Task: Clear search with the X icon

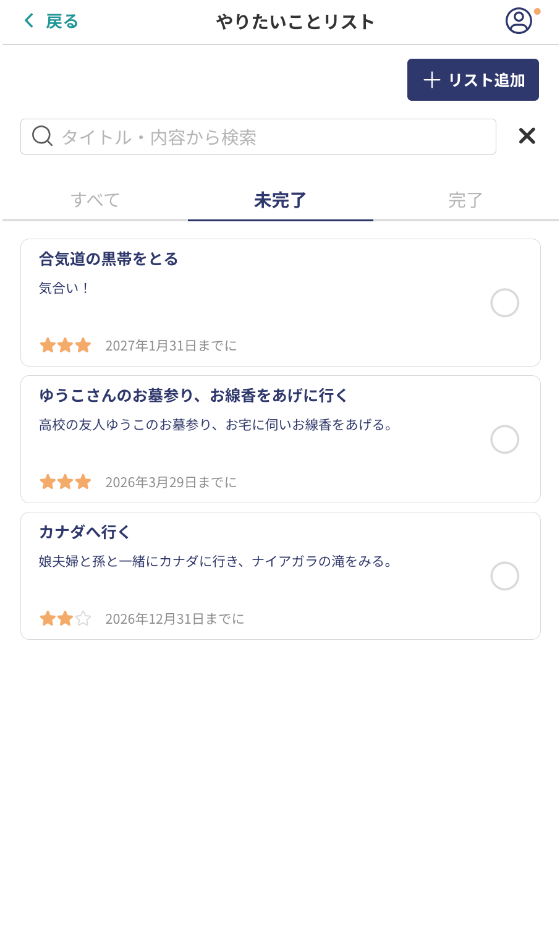Action: click(527, 136)
